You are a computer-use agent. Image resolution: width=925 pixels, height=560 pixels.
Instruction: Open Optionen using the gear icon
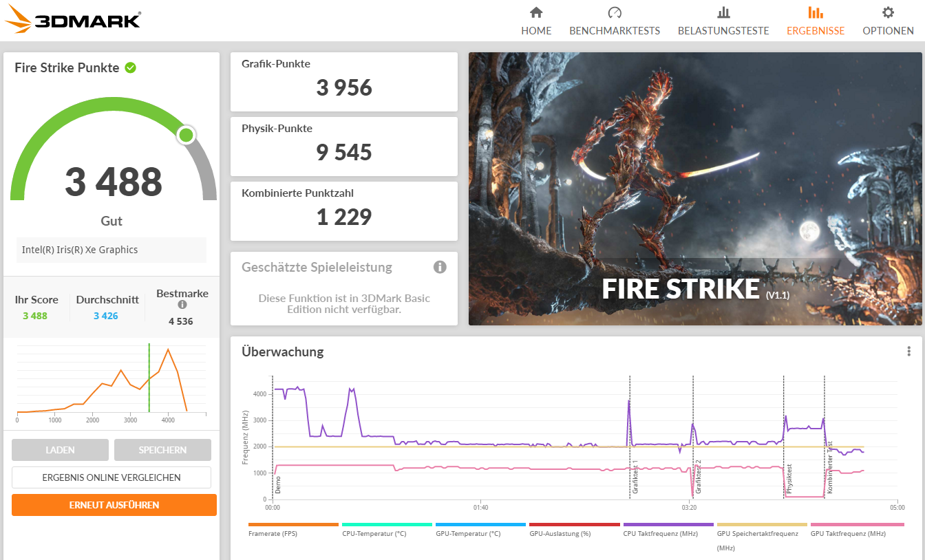888,12
